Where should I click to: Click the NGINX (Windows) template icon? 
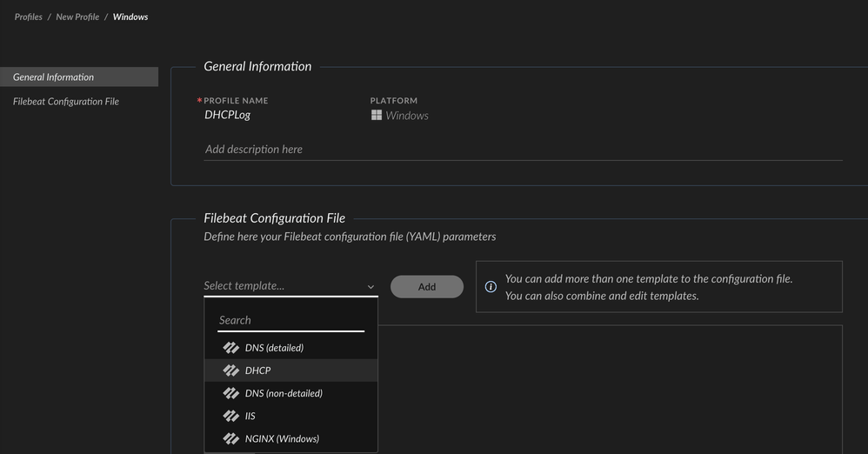230,438
